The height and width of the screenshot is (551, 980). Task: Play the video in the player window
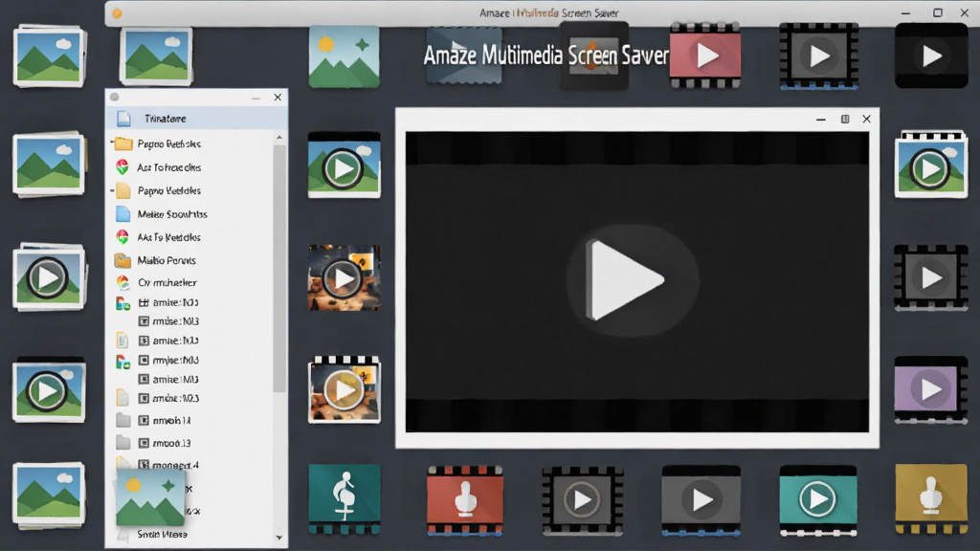[x=632, y=280]
